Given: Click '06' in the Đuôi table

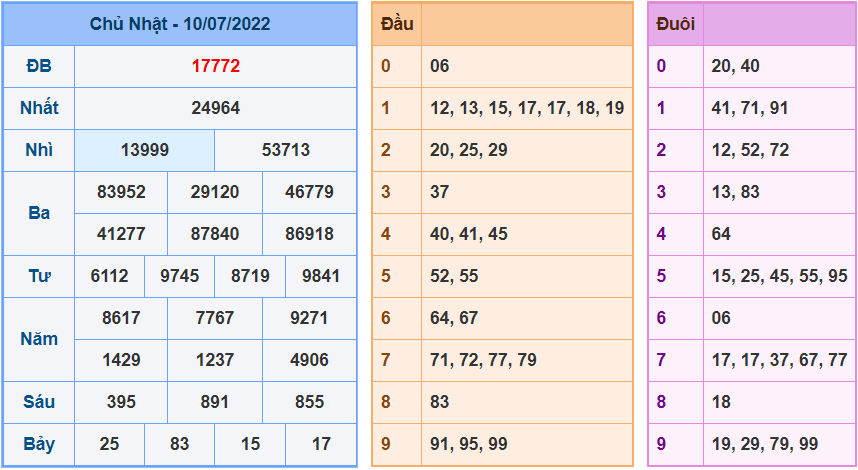Looking at the screenshot, I should [x=721, y=318].
